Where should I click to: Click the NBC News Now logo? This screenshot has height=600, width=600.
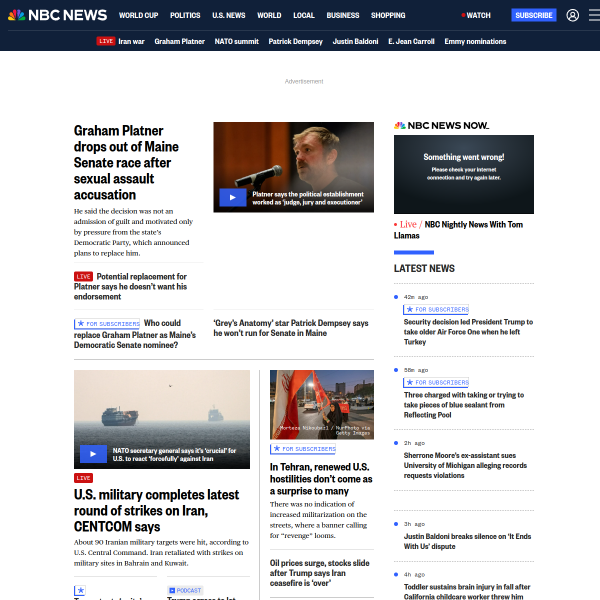pyautogui.click(x=442, y=126)
